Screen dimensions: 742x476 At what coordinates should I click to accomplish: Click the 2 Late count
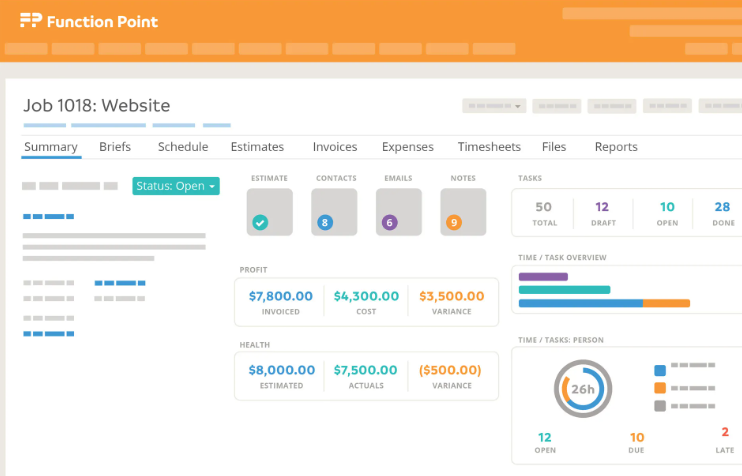pos(725,432)
